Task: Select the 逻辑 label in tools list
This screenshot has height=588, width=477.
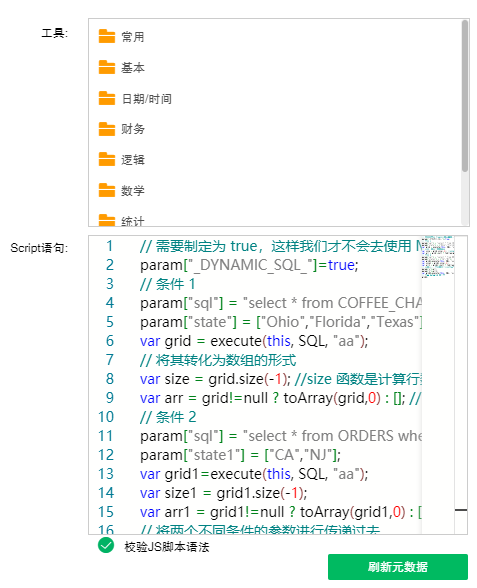Action: pos(133,160)
